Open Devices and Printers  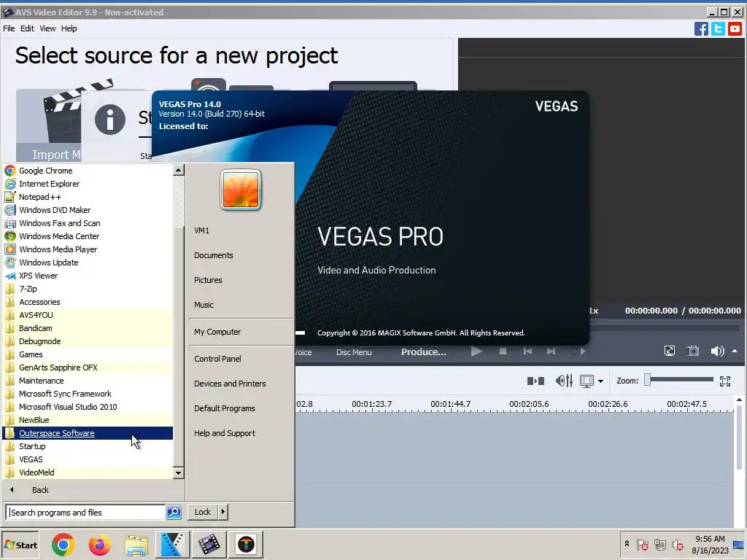(x=230, y=384)
